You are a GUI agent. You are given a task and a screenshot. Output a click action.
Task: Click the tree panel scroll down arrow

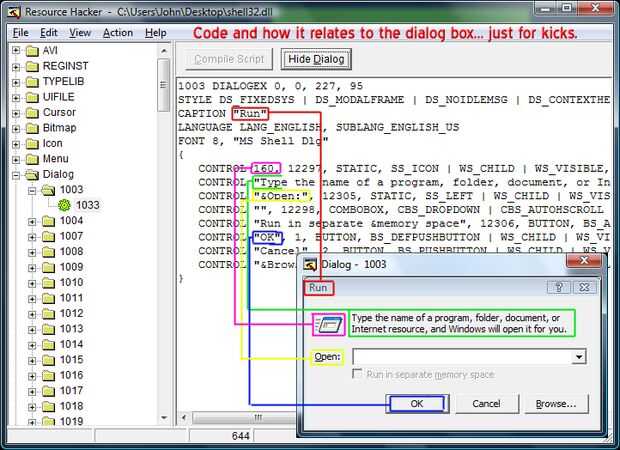click(x=164, y=418)
